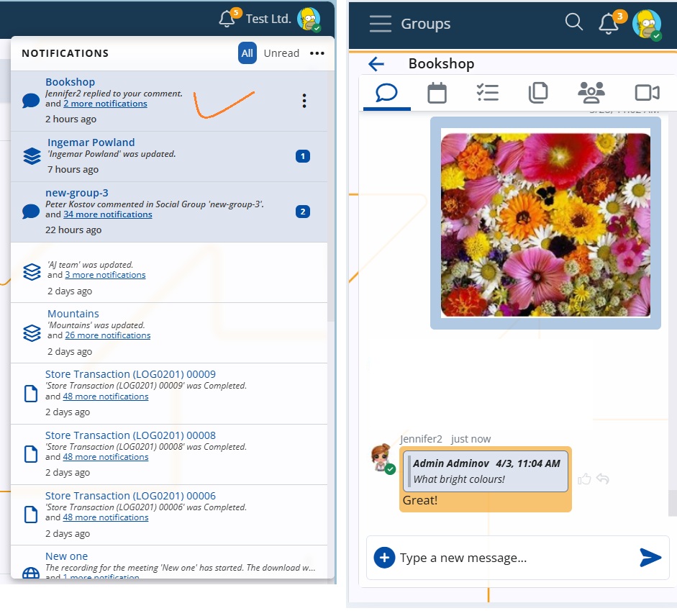Click the stack icon beside Mountains
The image size is (677, 616).
pos(32,333)
